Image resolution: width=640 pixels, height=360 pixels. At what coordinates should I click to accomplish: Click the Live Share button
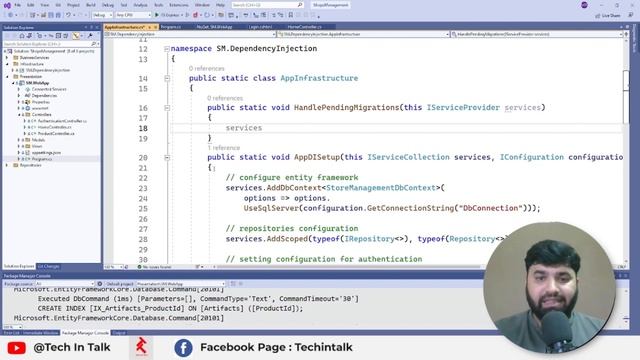click(608, 16)
